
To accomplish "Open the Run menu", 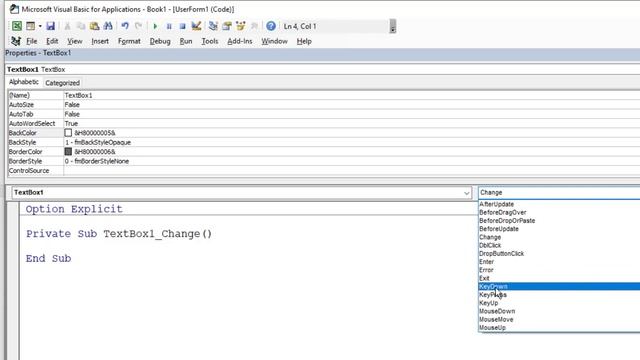I will click(186, 41).
